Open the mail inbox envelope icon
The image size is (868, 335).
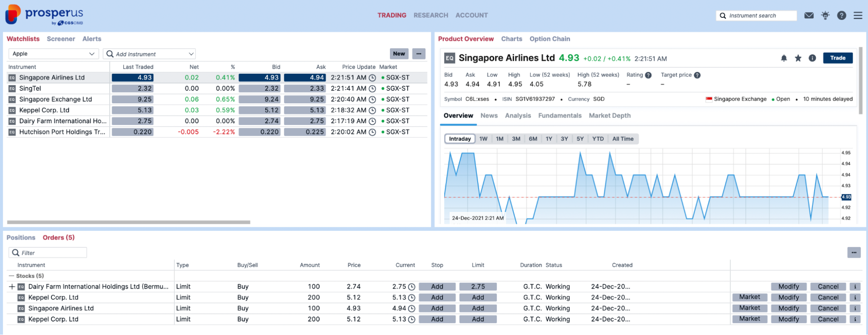(x=809, y=16)
